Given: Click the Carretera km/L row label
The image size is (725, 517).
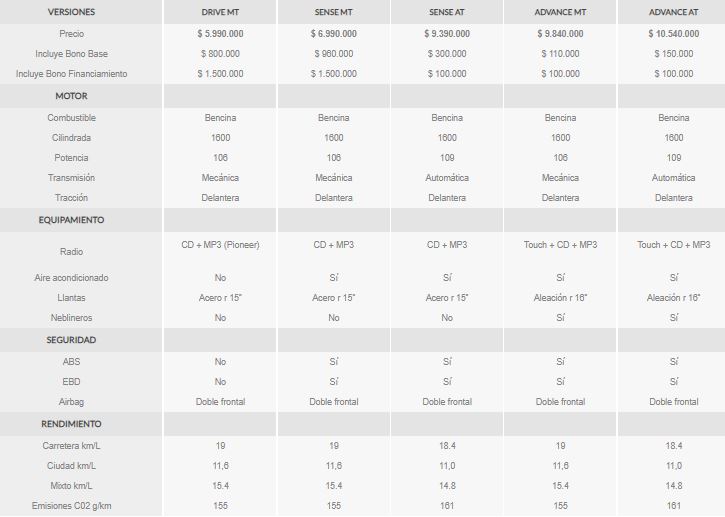Looking at the screenshot, I should [x=71, y=446].
